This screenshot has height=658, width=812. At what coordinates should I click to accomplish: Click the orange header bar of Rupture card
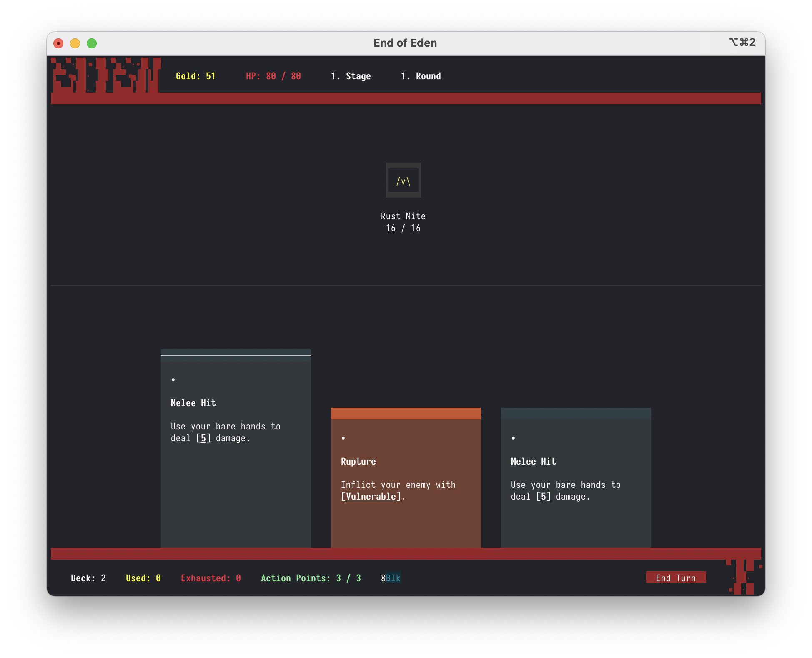(406, 414)
